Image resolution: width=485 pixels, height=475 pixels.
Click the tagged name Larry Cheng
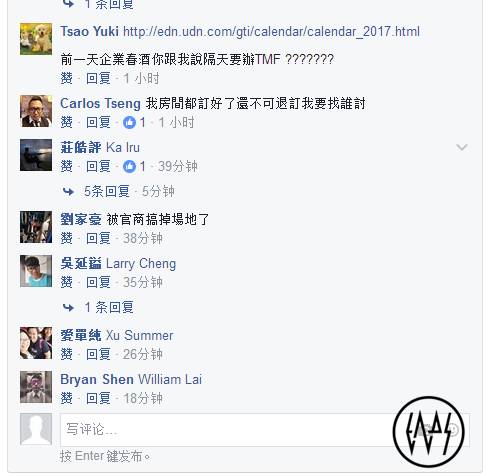tap(141, 264)
